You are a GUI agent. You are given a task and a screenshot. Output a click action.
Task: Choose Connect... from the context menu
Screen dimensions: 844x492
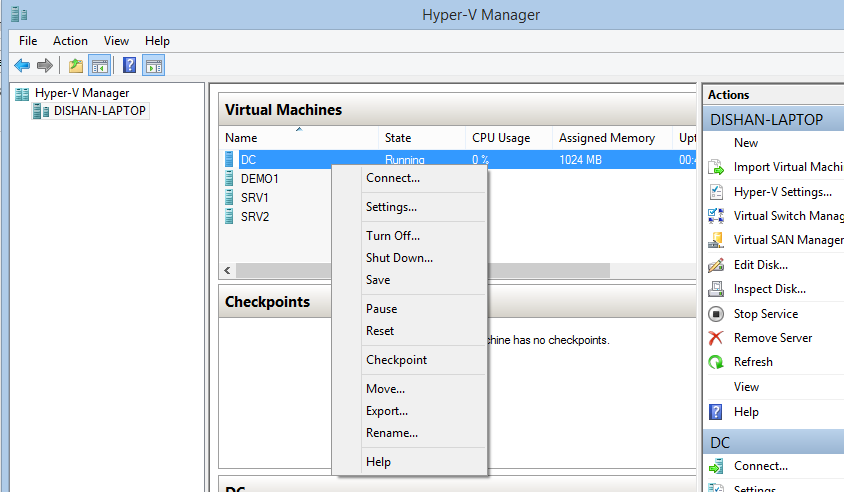[410, 178]
